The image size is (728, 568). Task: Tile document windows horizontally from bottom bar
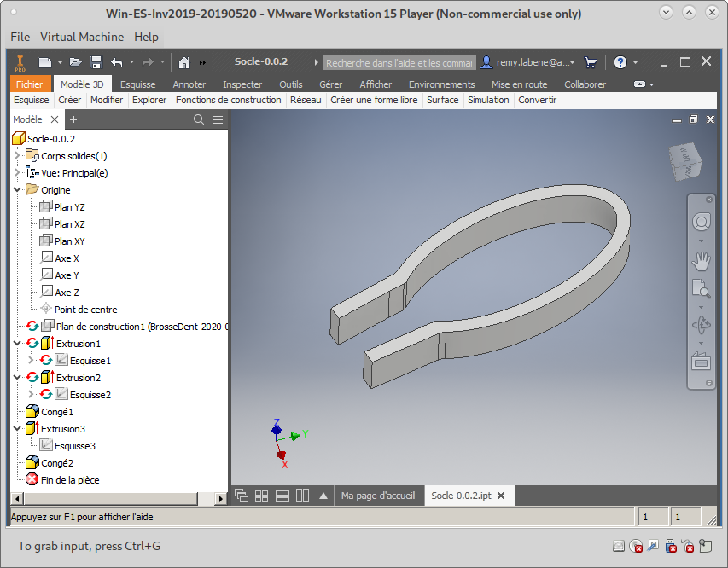coord(282,496)
